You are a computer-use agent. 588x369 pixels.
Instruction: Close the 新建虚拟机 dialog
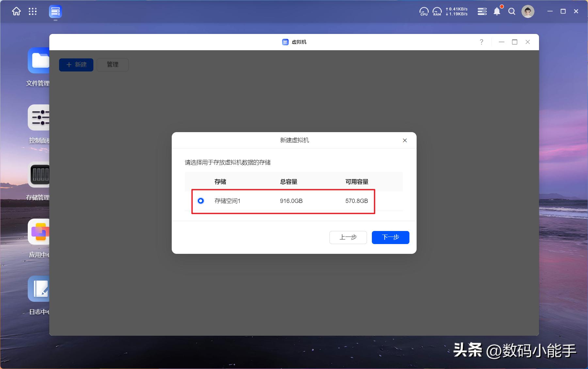[405, 140]
